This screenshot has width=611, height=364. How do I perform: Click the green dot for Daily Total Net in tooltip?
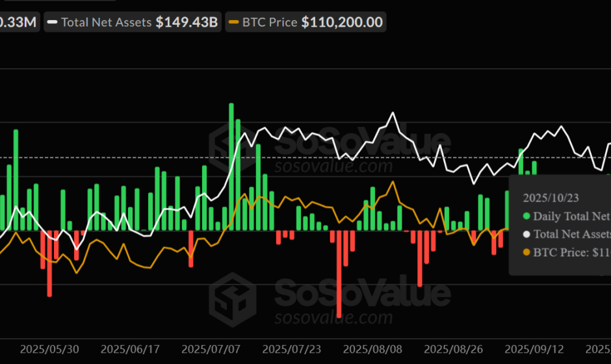pyautogui.click(x=526, y=216)
